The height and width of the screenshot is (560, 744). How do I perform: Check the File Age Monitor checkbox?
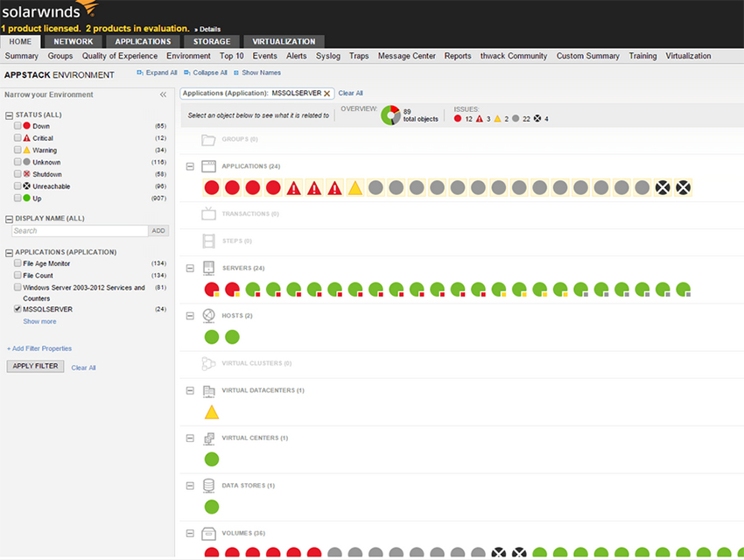pos(18,263)
